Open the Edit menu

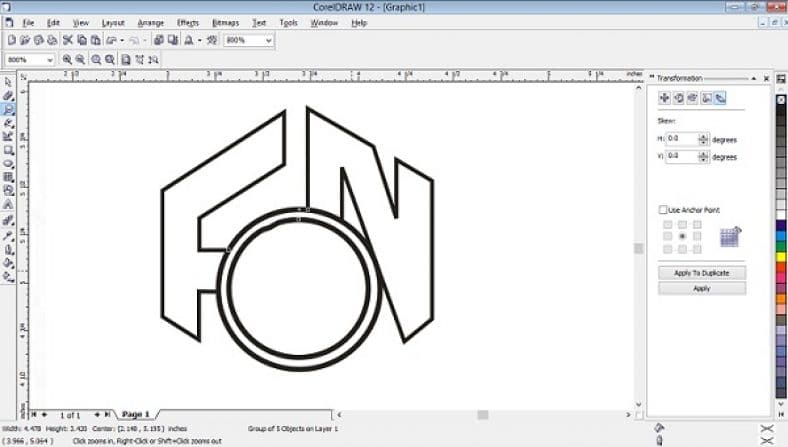[53, 23]
